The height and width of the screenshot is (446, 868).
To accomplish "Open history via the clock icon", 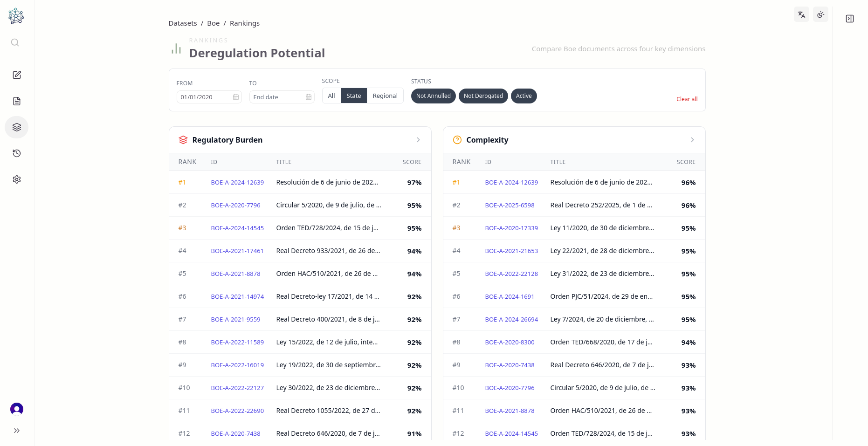I will (x=17, y=153).
